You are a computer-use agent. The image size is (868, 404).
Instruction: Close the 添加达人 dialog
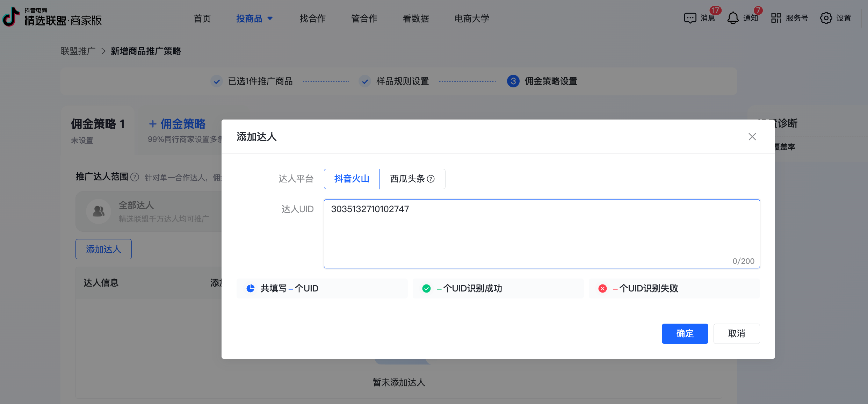click(752, 137)
